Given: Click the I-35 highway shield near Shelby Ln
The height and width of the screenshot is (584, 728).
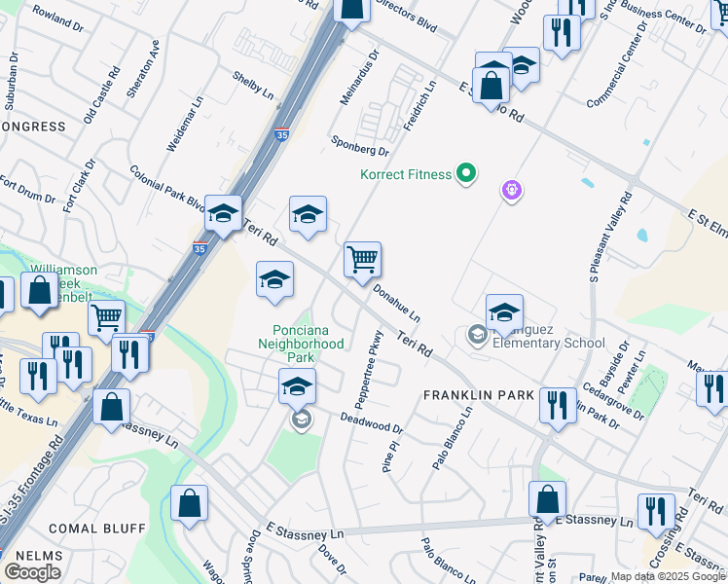Looking at the screenshot, I should click(x=282, y=134).
